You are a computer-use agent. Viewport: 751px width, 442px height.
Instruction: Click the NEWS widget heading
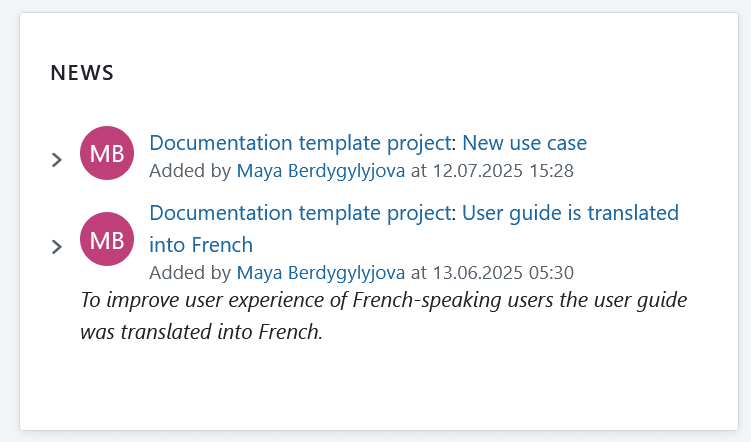pos(82,73)
